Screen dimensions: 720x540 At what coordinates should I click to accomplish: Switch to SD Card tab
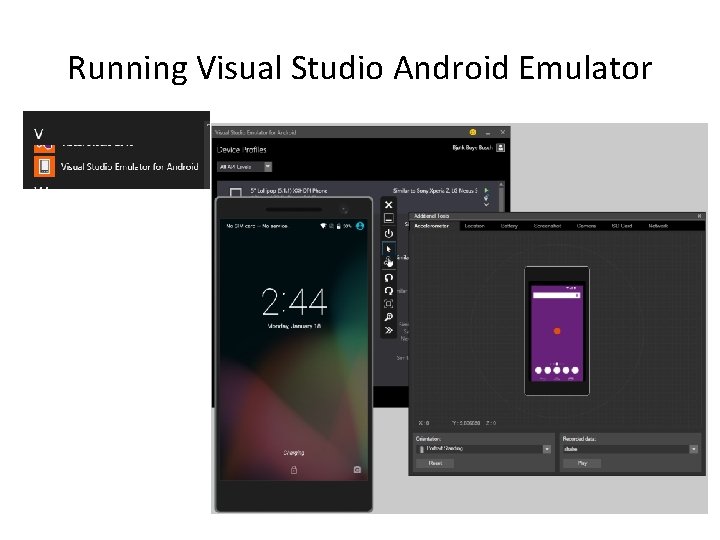[x=622, y=226]
